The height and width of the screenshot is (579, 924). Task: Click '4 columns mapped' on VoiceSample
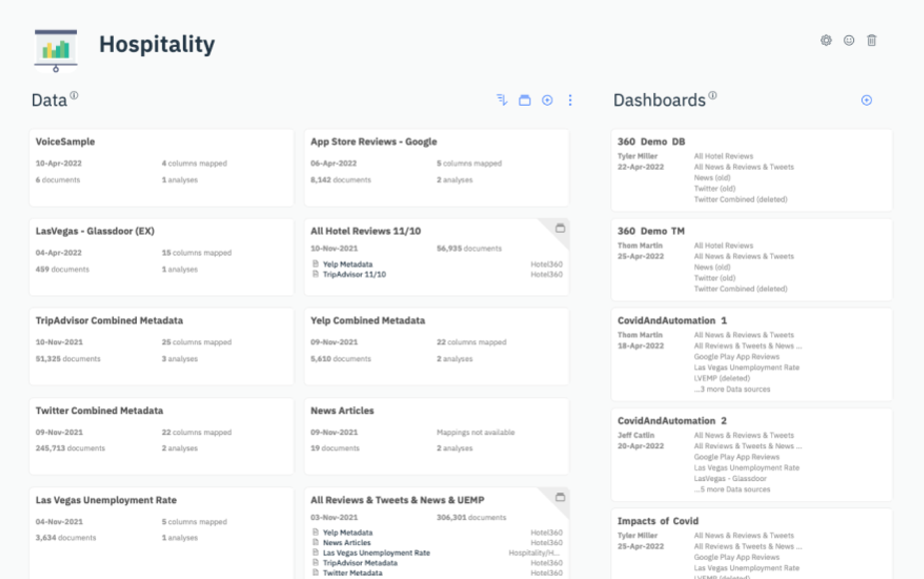(x=194, y=163)
